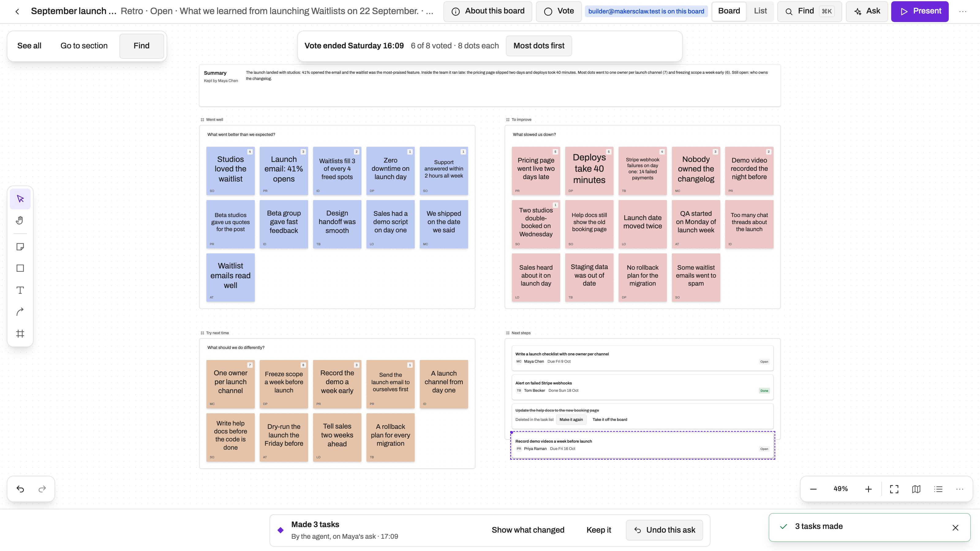The width and height of the screenshot is (980, 551).
Task: Select the 'Deploys take 40 minutes' pink note
Action: [589, 171]
